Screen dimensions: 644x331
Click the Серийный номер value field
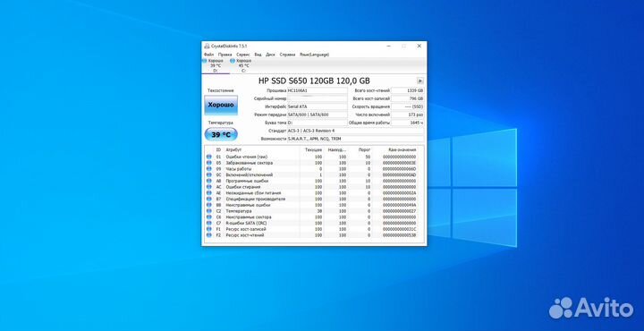tap(317, 98)
